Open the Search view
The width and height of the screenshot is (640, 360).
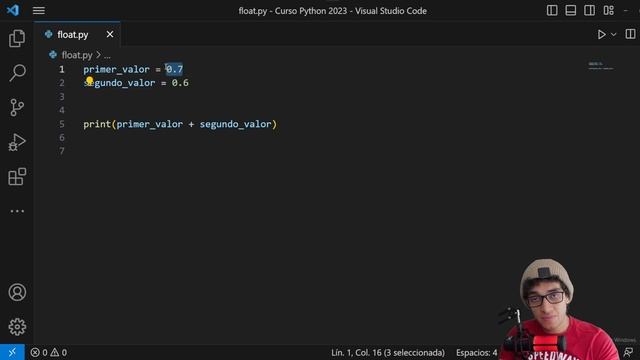point(17,73)
